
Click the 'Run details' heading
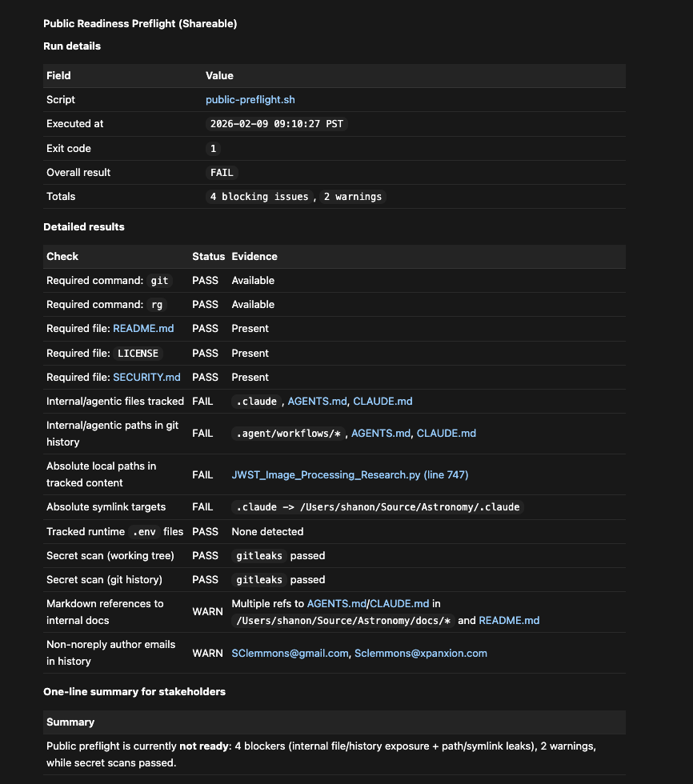click(x=72, y=46)
